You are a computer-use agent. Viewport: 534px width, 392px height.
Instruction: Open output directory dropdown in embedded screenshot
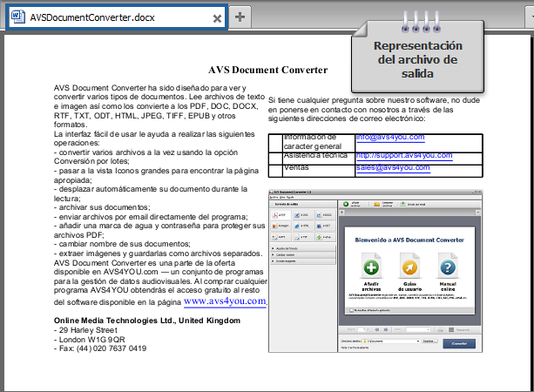click(418, 341)
